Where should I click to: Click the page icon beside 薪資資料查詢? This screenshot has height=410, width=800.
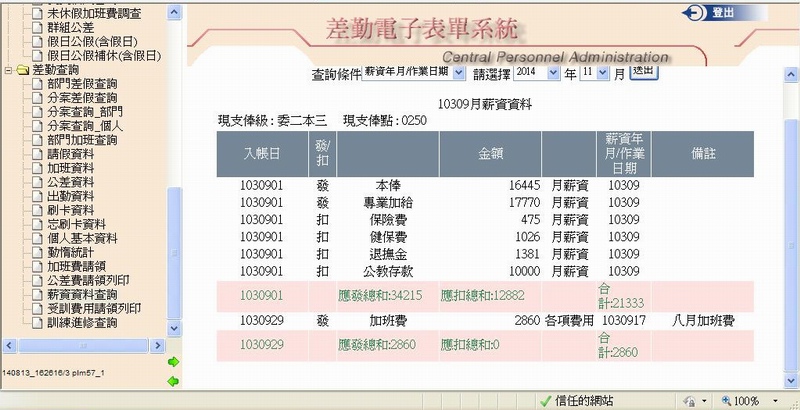click(37, 295)
